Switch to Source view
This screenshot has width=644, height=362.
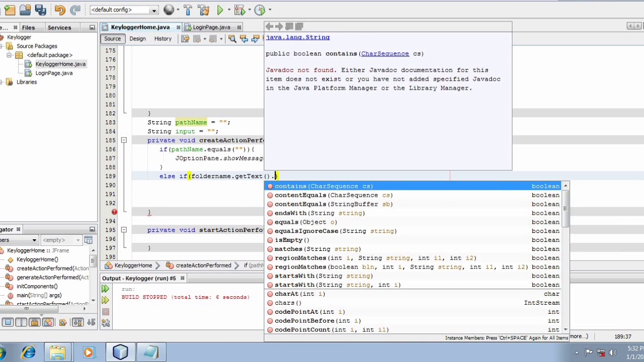click(112, 39)
